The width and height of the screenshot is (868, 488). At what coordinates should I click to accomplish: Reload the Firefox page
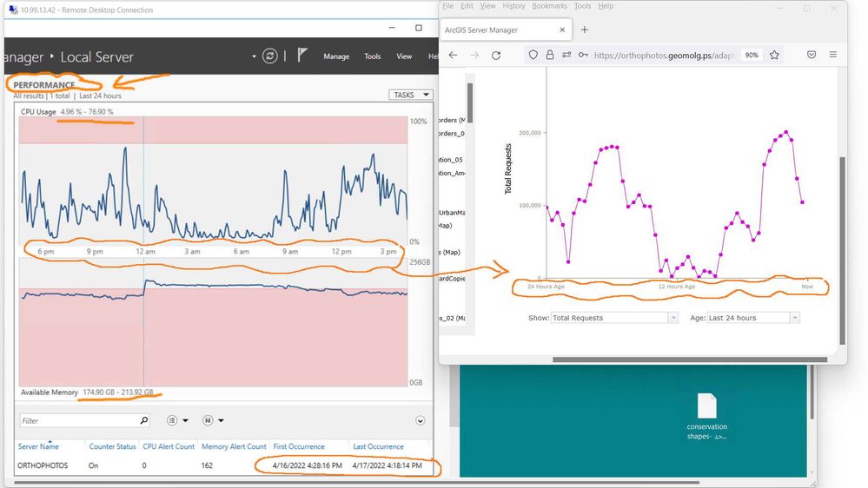click(x=496, y=55)
